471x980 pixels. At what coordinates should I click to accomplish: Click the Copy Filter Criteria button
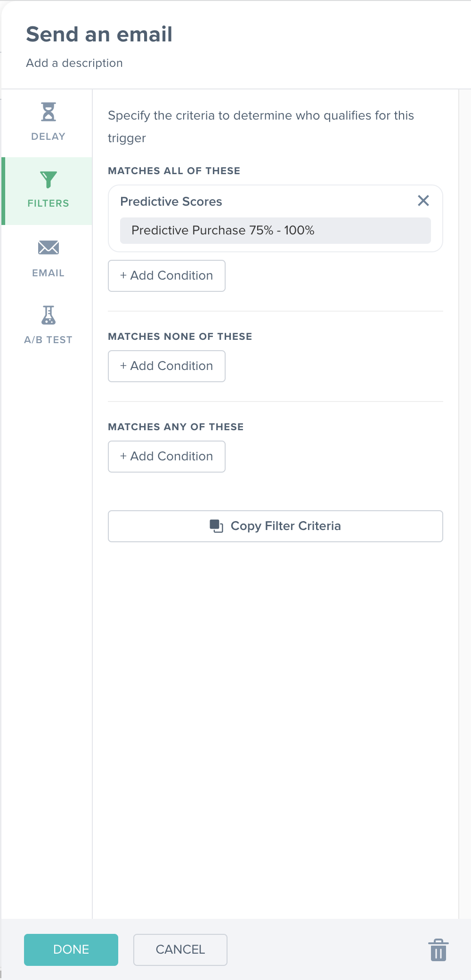coord(276,526)
